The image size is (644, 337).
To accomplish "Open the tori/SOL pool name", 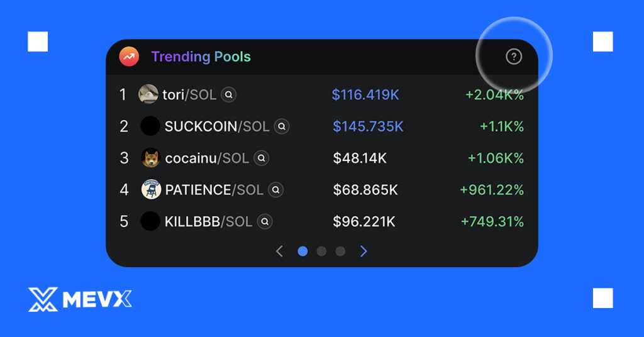I will [x=189, y=95].
